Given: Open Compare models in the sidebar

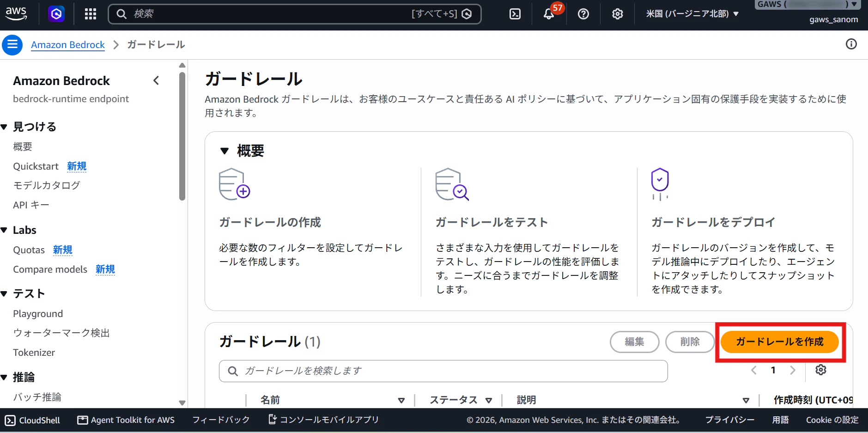Looking at the screenshot, I should tap(50, 269).
